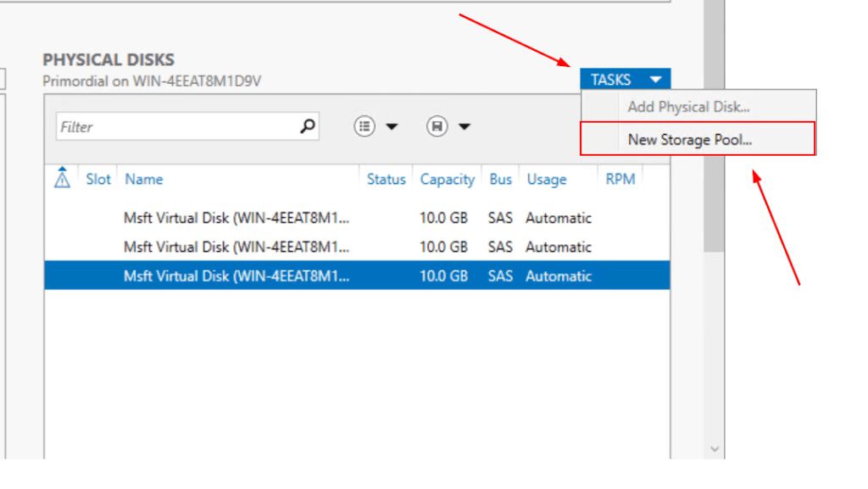The image size is (868, 489).
Task: Click the magnifier icon in the Filter box
Action: coord(308,127)
